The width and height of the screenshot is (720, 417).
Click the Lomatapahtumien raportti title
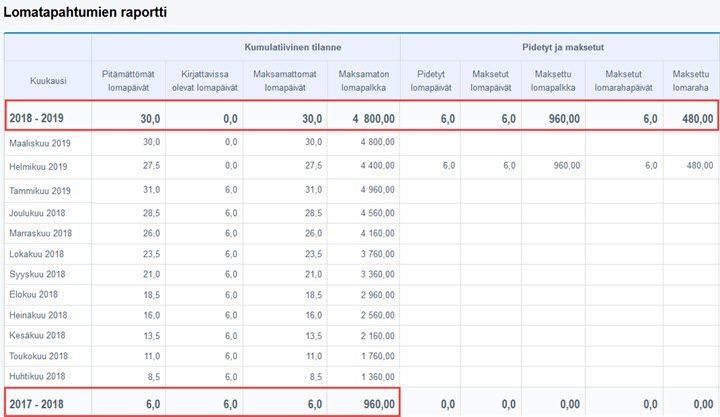point(86,14)
